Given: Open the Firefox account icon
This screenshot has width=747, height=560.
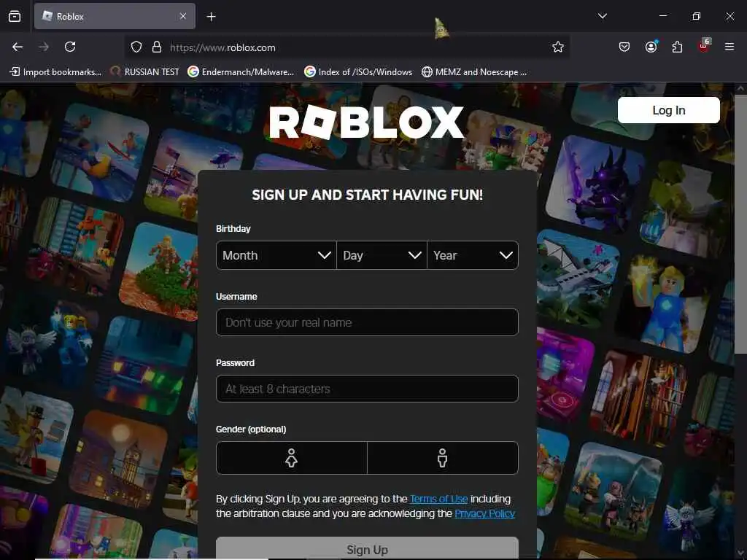Looking at the screenshot, I should coord(651,47).
